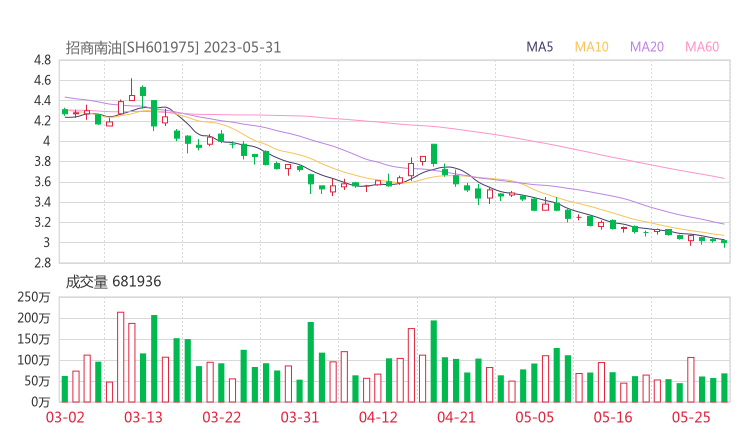Click the 05-16 date axis label
Screen dimensions: 740x440
613,417
